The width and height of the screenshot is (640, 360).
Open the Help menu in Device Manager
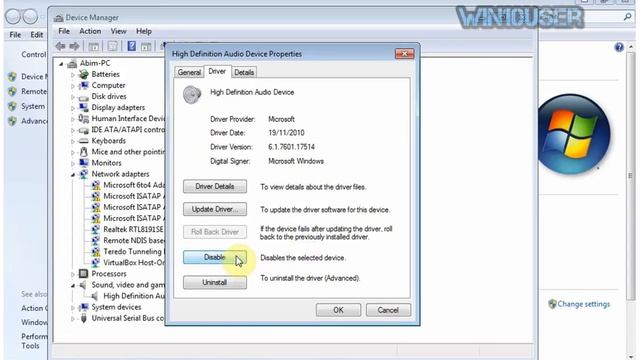click(x=144, y=31)
